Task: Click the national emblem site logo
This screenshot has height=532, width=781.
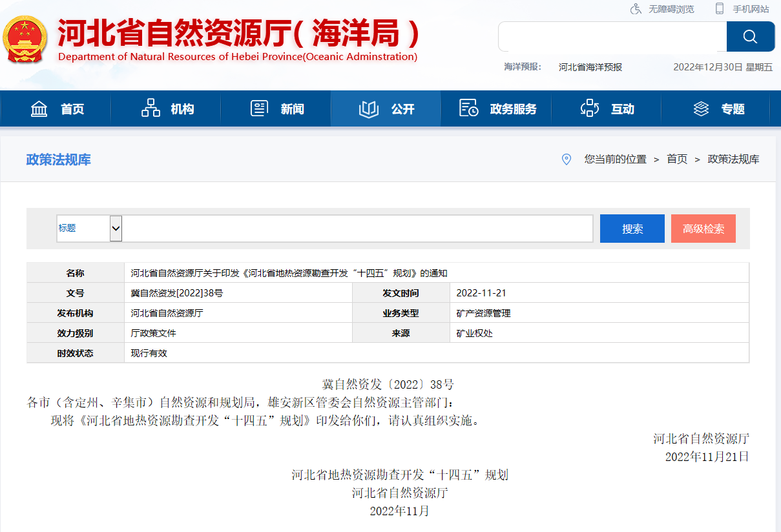Action: point(25,36)
